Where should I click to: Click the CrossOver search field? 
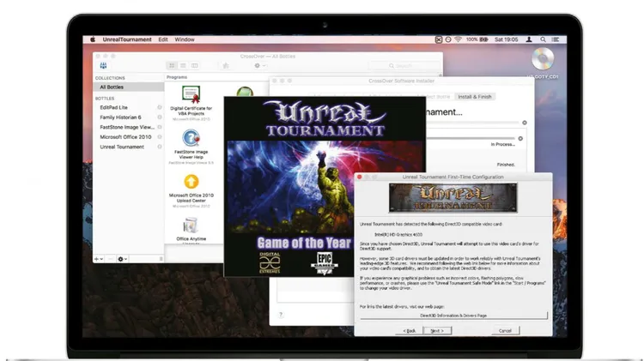tap(404, 66)
